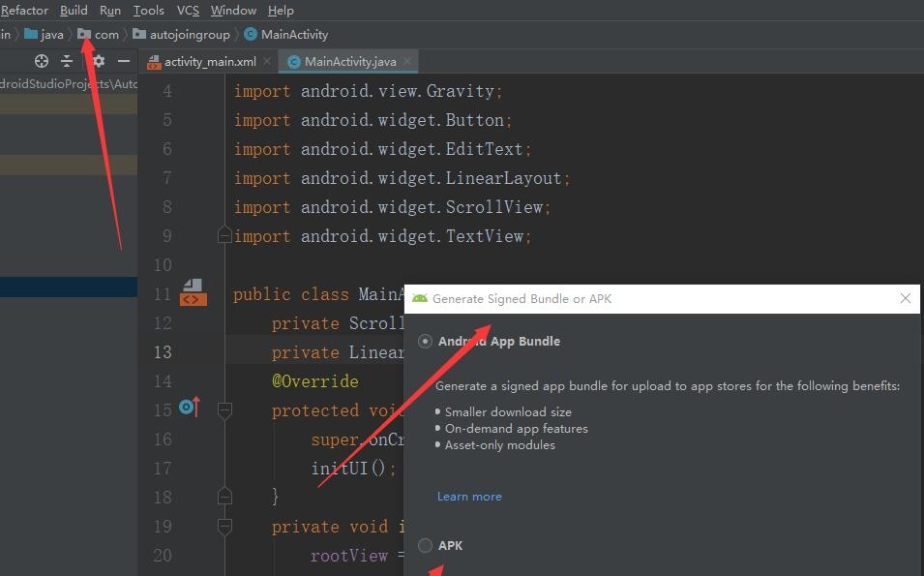
Task: Collapse the code block starting at line 19
Action: click(224, 527)
